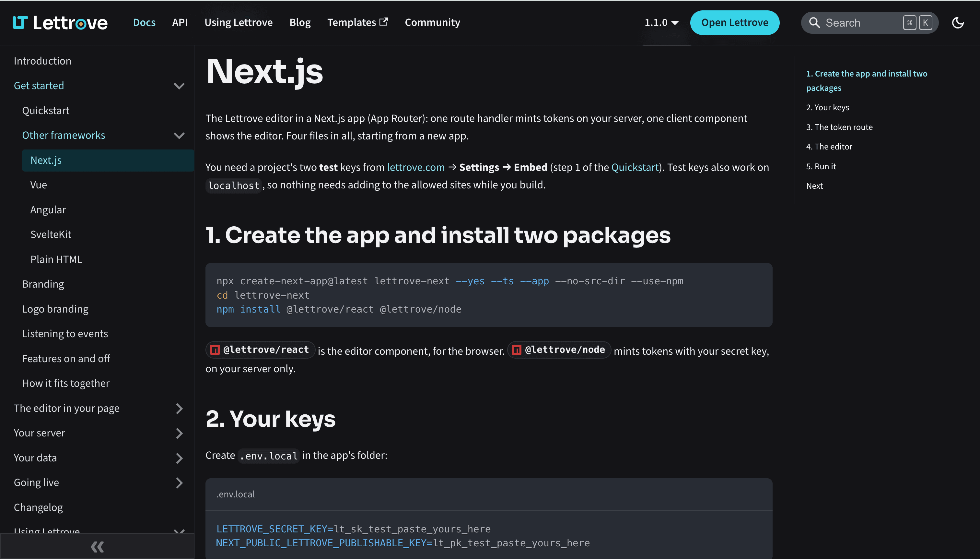Screen dimensions: 980x559
Task: Select Vue in the sidebar
Action: (x=39, y=185)
